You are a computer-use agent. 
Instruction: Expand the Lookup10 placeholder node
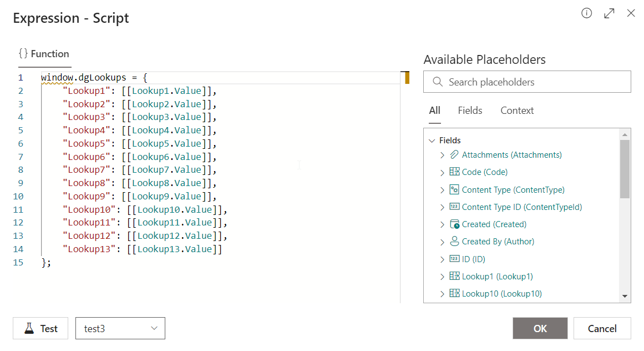pyautogui.click(x=442, y=293)
